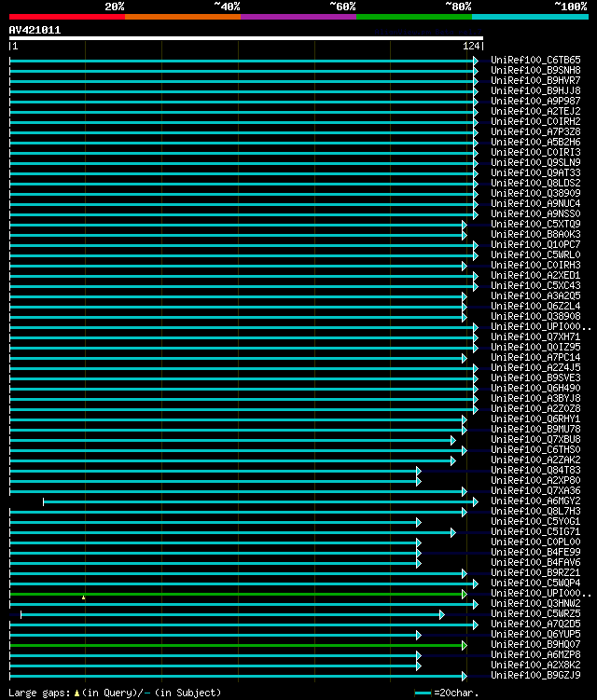Screen dimensions: 597x700
Task: Select hit label UniRef100_C6THS0
Action: pos(535,450)
